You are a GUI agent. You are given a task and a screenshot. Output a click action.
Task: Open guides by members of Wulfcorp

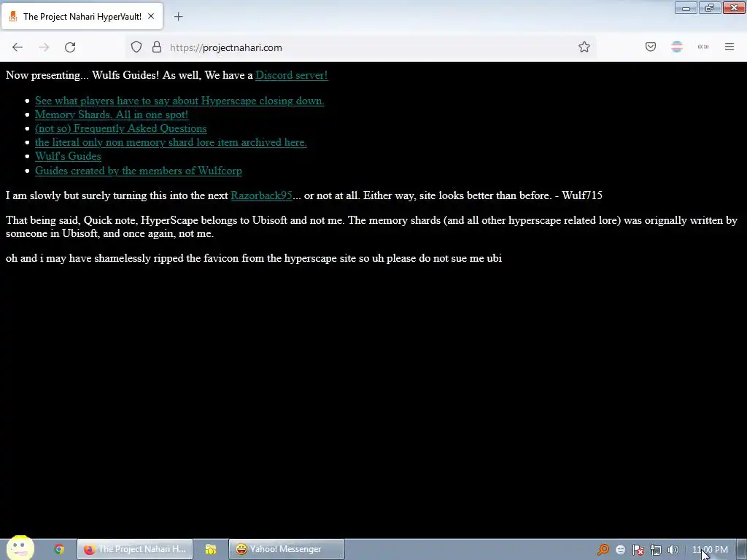(138, 171)
